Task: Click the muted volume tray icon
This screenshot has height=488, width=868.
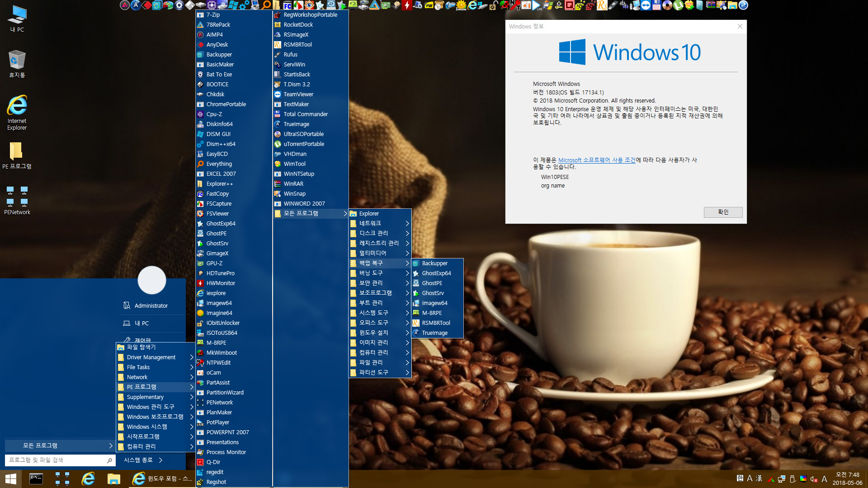Action: (814, 479)
